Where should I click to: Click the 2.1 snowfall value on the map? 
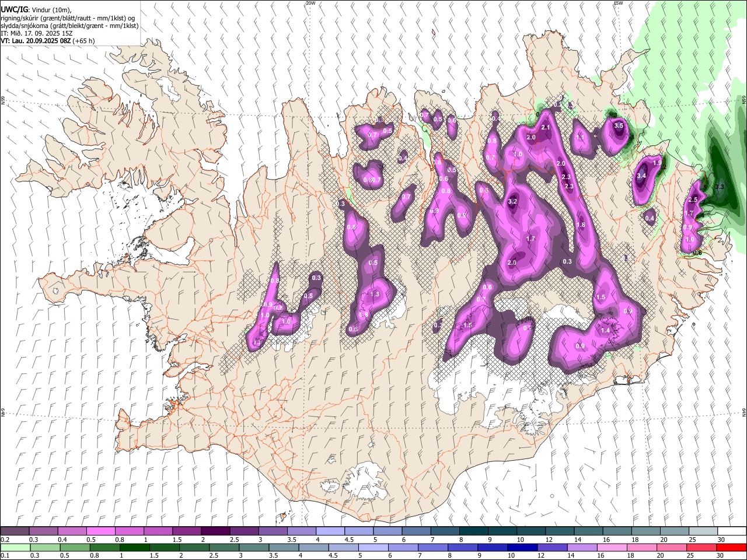click(546, 127)
